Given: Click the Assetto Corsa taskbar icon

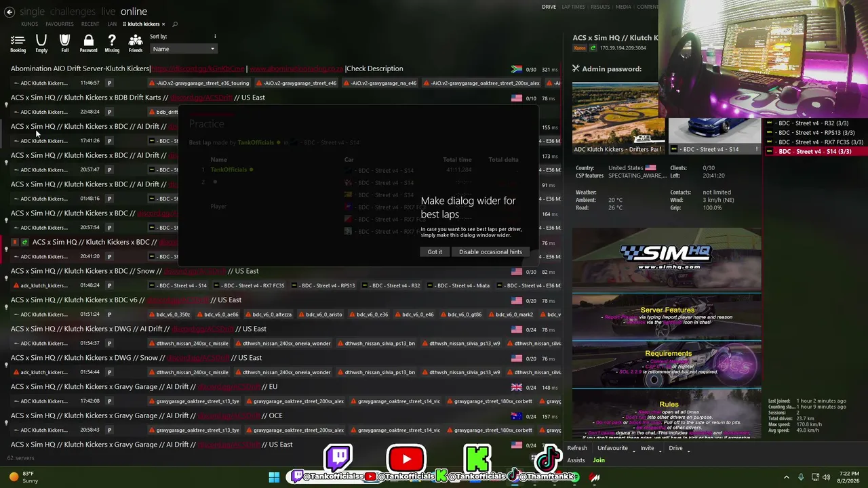Looking at the screenshot, I should (x=595, y=477).
